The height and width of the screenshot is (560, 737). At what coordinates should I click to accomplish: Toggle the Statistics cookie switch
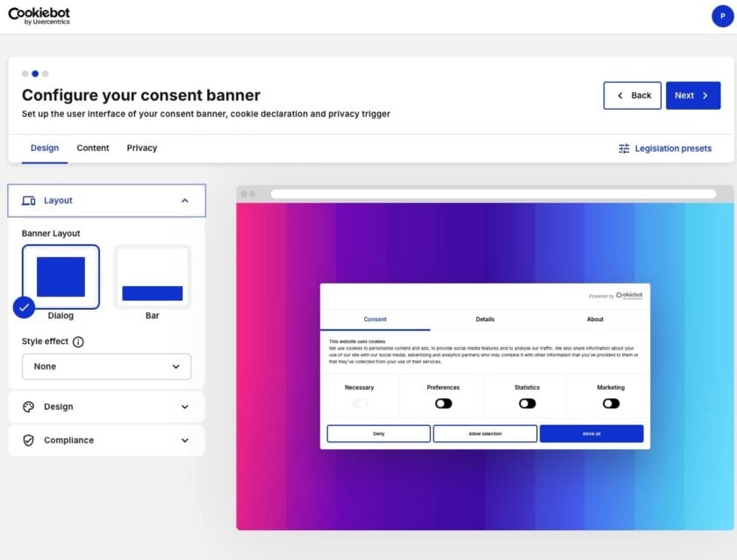(x=526, y=404)
